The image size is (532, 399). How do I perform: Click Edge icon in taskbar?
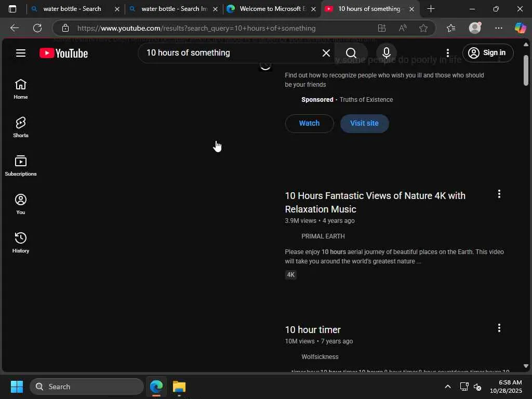156,387
